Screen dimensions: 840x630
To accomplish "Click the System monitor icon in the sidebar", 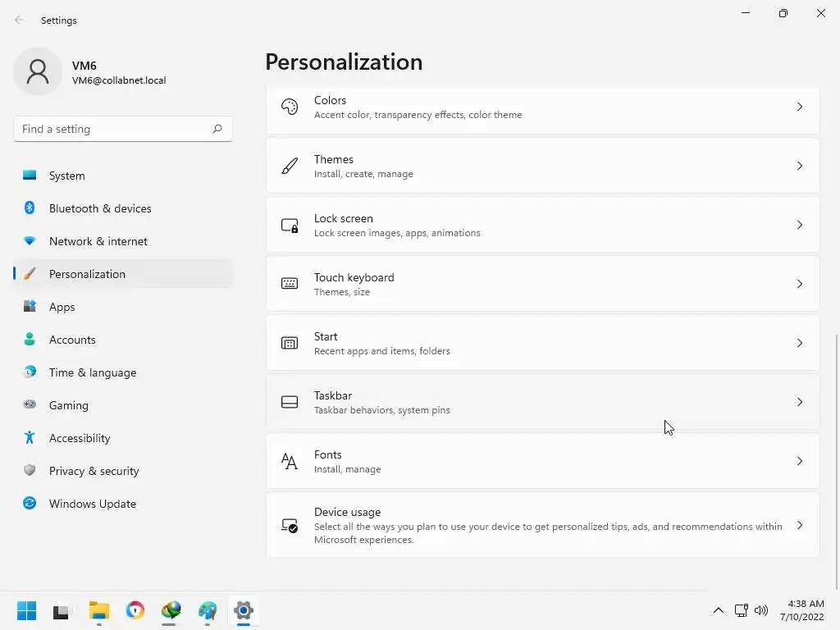I will (30, 176).
